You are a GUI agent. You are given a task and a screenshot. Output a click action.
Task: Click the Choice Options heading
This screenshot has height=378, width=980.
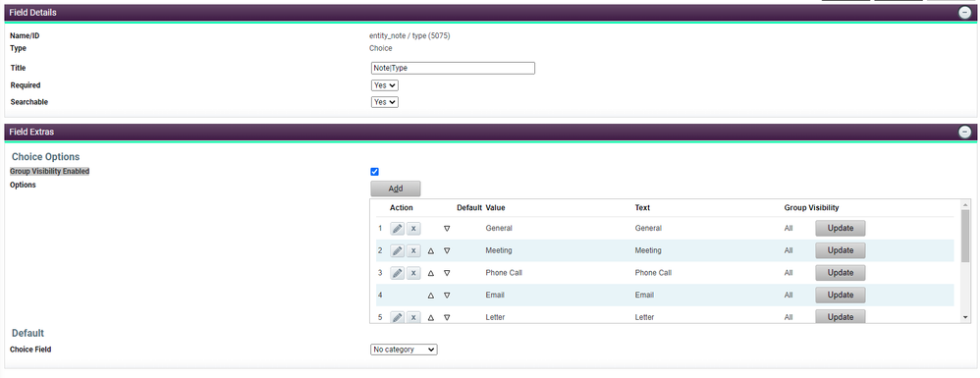[x=45, y=157]
